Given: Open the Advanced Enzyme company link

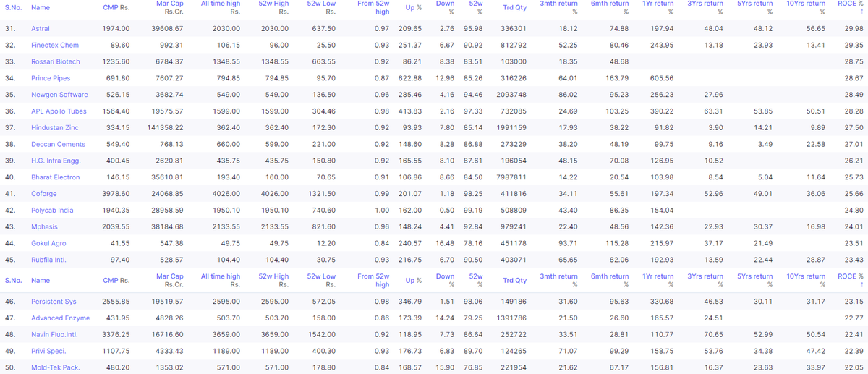Looking at the screenshot, I should pos(60,318).
